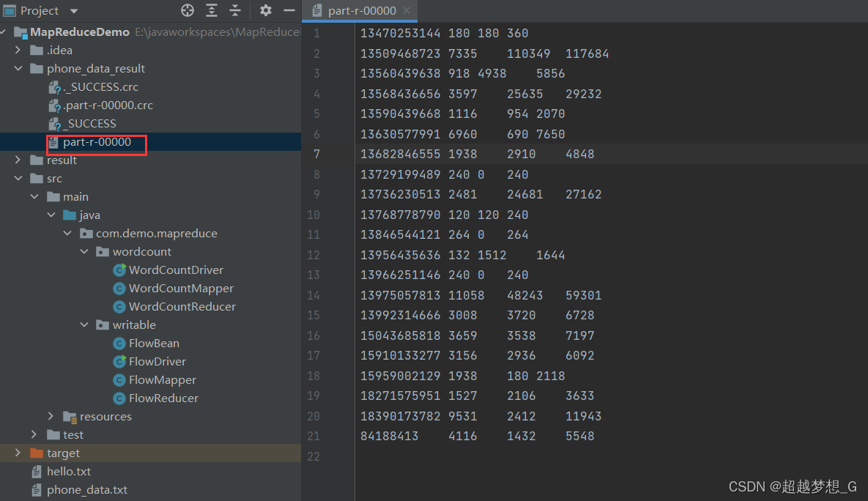This screenshot has width=868, height=501.
Task: Select the .part-r-00000.crc file
Action: 108,105
